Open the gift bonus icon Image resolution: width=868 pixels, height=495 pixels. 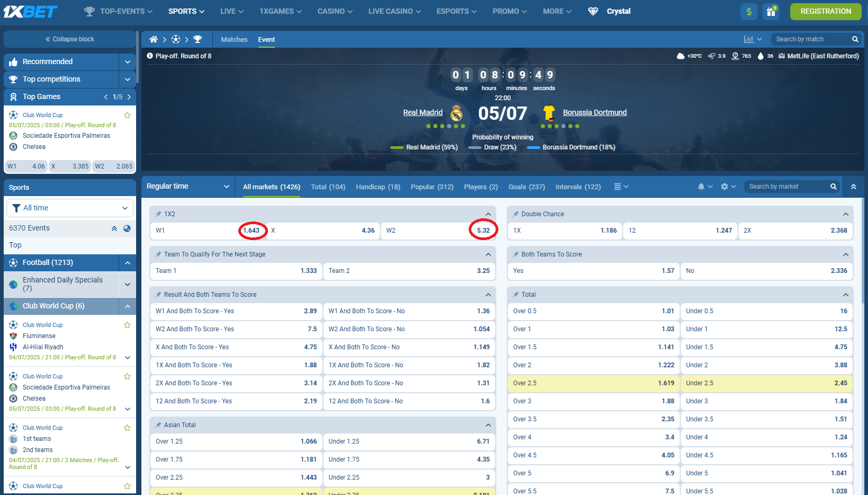click(x=771, y=12)
